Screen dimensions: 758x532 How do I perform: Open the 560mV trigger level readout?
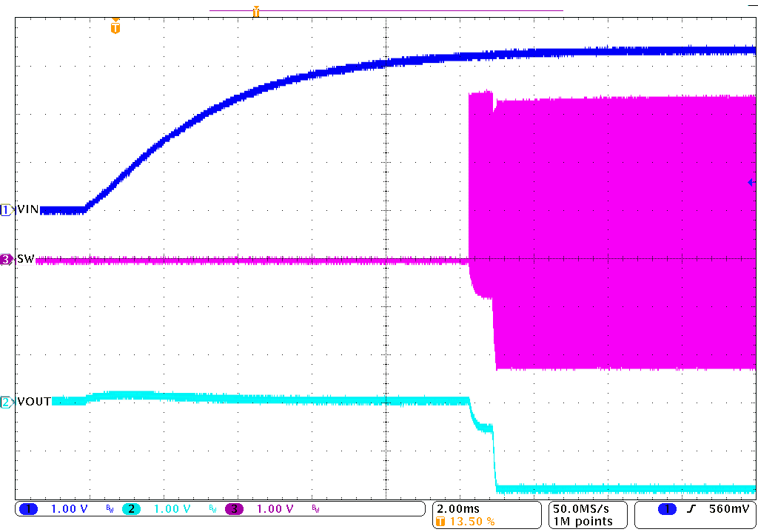pyautogui.click(x=728, y=509)
